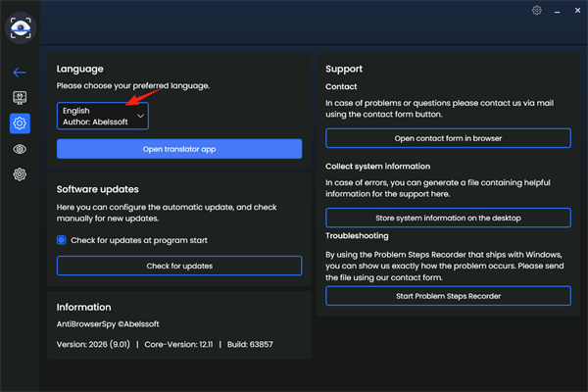This screenshot has height=392, width=588.
Task: Open contact form in browser
Action: click(448, 138)
